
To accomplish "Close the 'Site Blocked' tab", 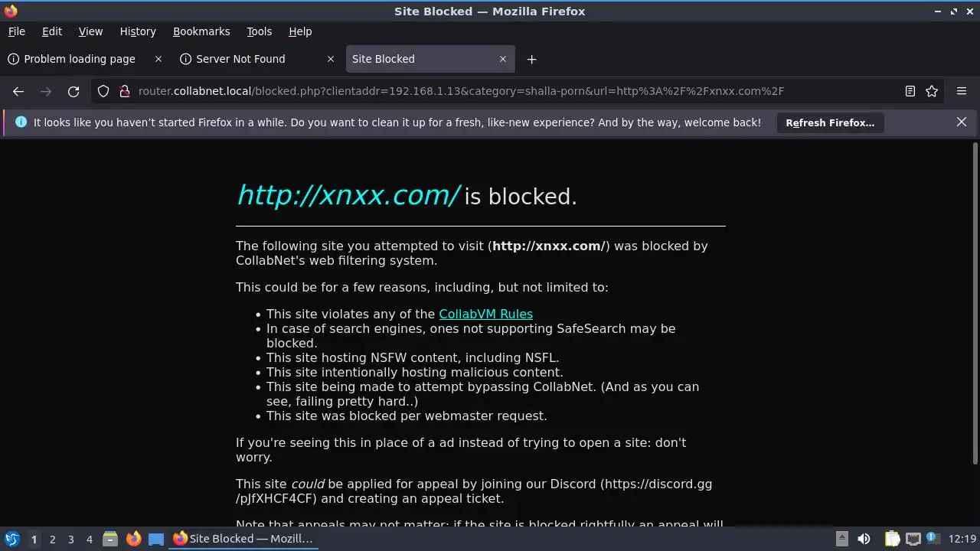I will pos(503,59).
